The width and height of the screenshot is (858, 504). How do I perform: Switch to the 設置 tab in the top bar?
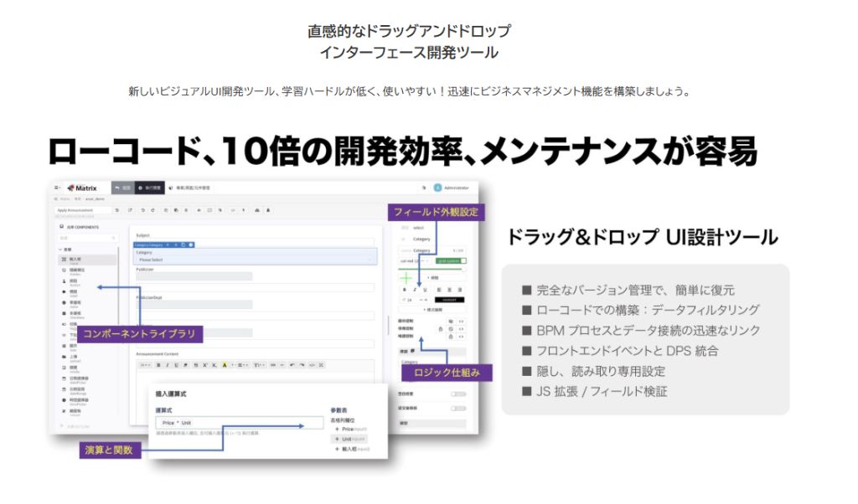[123, 188]
